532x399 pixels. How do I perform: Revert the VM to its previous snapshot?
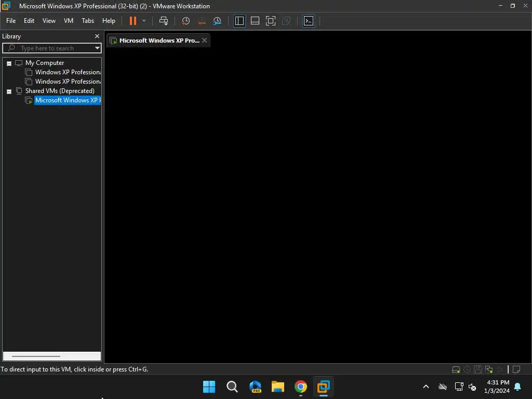pyautogui.click(x=202, y=21)
